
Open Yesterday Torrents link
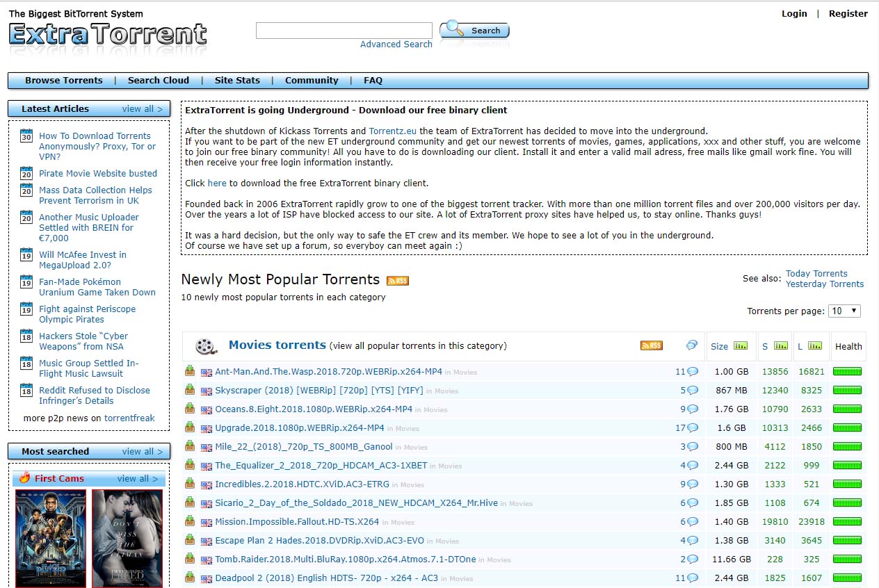click(825, 284)
